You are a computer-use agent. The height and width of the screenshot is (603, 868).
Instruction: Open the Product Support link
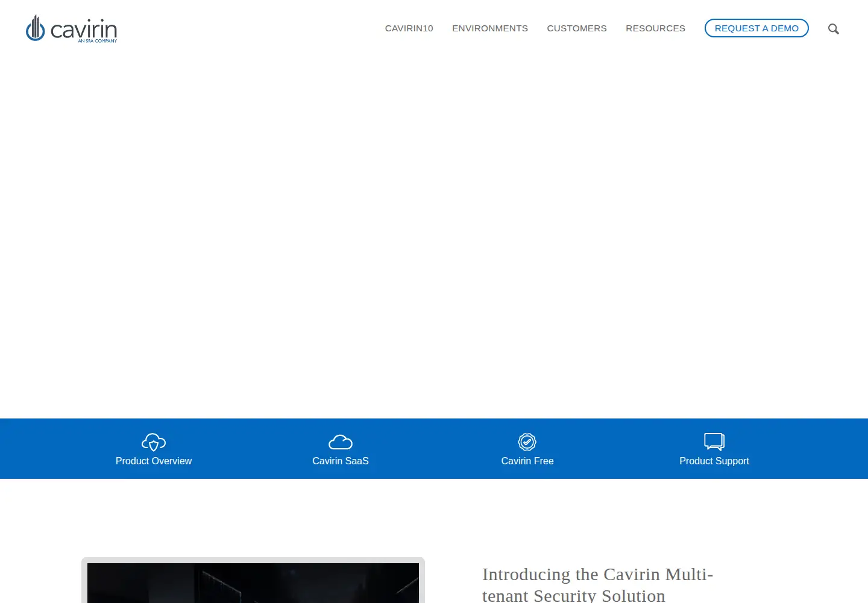[714, 461]
